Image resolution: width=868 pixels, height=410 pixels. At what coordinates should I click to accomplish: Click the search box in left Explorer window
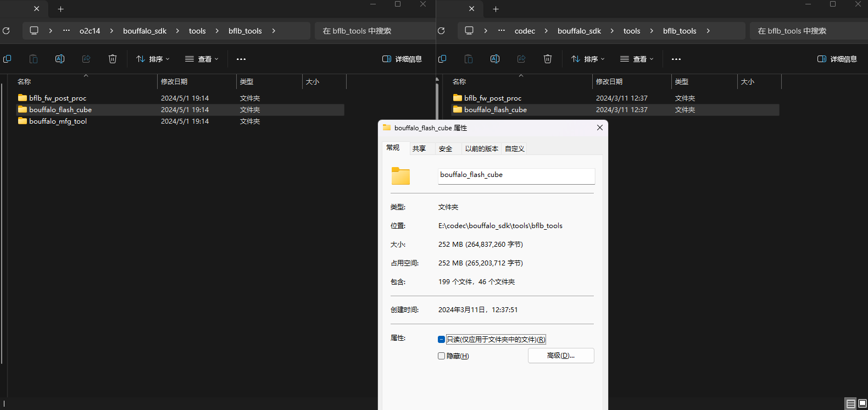pos(375,31)
